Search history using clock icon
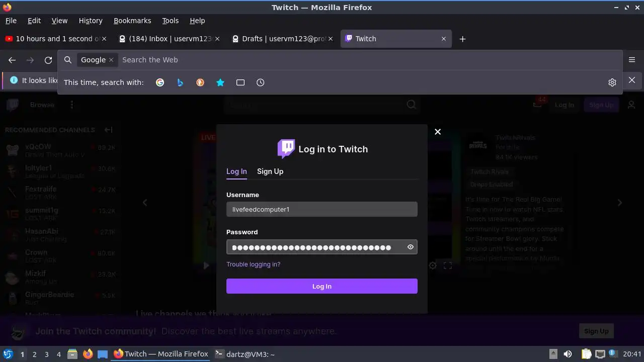This screenshot has width=644, height=362. click(x=261, y=82)
